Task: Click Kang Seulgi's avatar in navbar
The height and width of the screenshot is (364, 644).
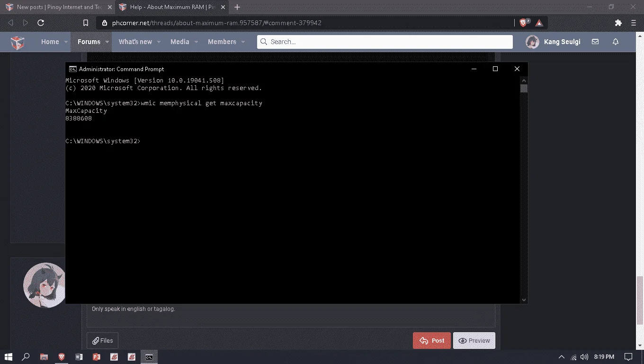Action: tap(532, 42)
